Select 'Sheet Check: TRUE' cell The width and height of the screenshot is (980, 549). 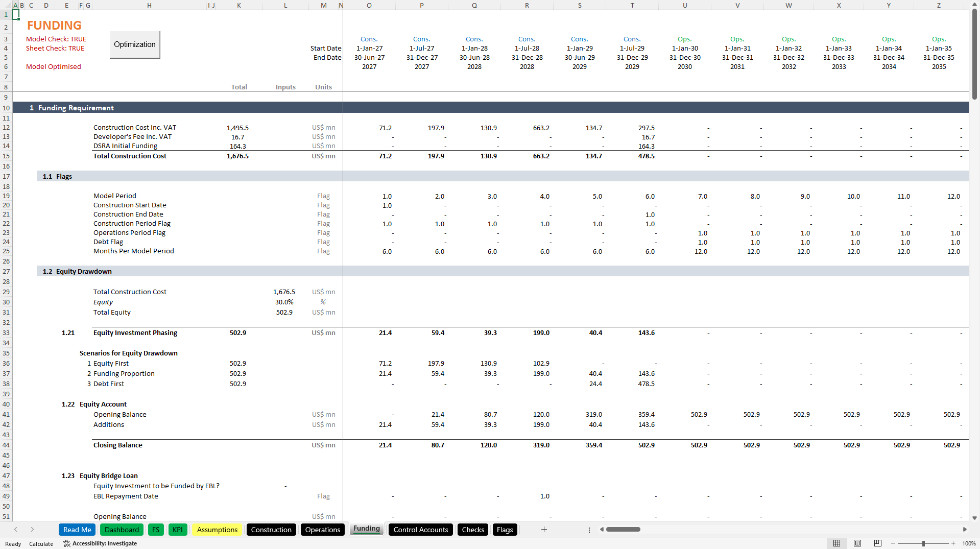55,49
